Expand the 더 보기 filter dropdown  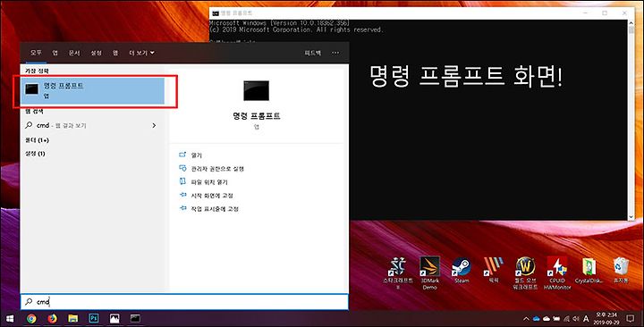(x=141, y=53)
